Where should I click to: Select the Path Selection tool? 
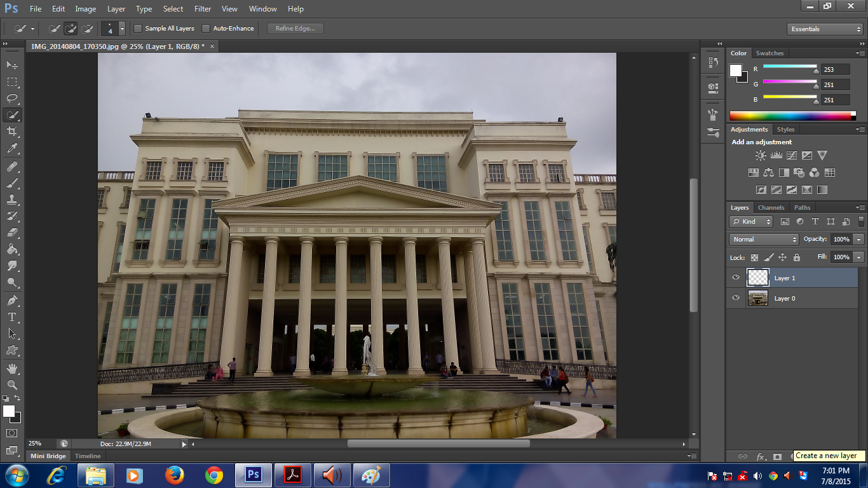(x=12, y=334)
